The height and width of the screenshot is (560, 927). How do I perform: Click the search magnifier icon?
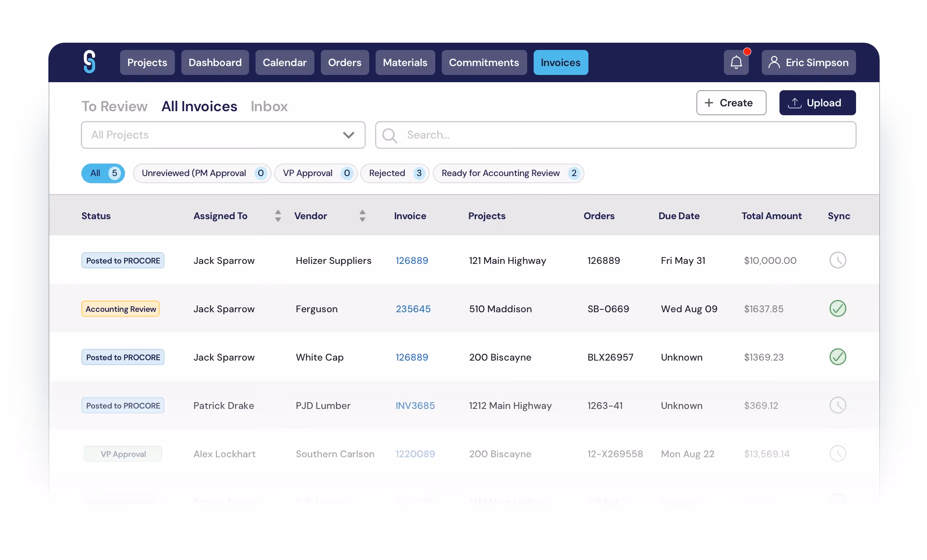click(389, 135)
